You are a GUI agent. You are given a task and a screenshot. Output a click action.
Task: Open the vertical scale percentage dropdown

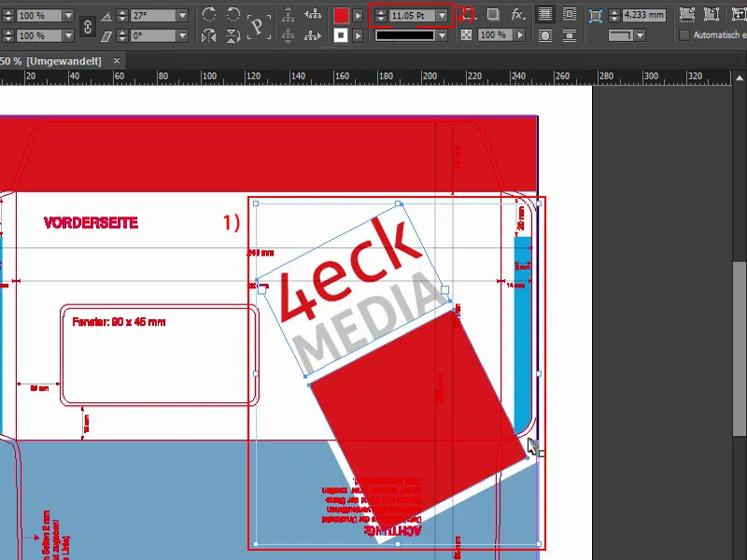[x=68, y=35]
